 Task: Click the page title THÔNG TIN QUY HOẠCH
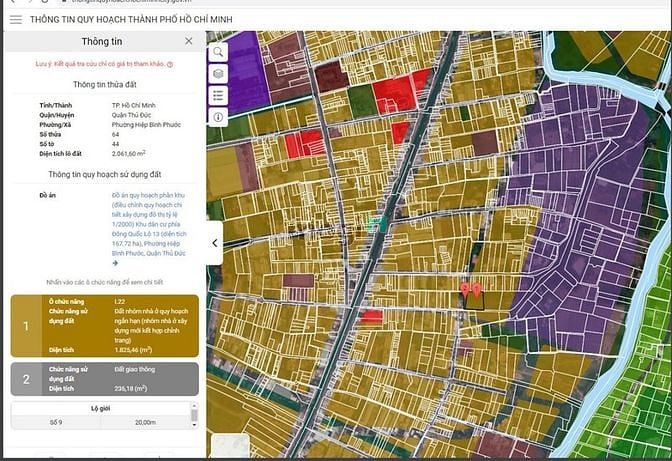coord(131,20)
